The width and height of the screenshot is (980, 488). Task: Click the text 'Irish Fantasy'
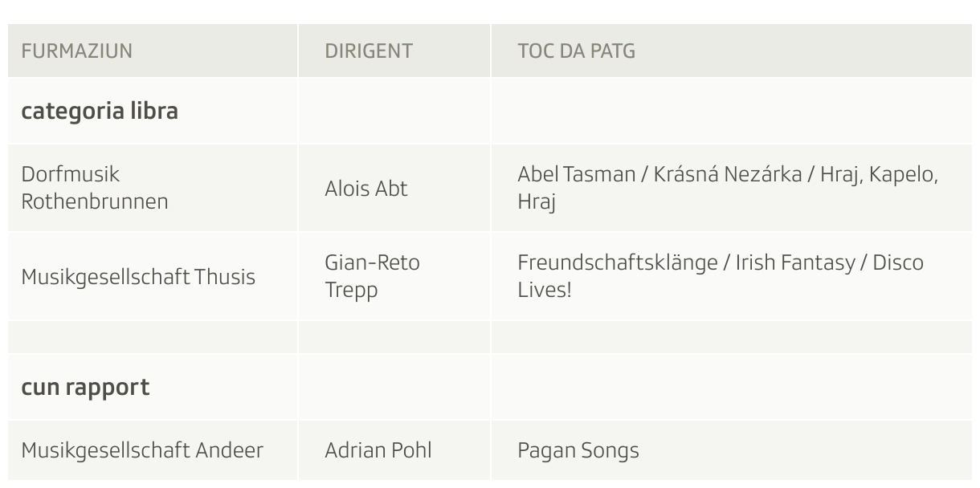(x=795, y=262)
